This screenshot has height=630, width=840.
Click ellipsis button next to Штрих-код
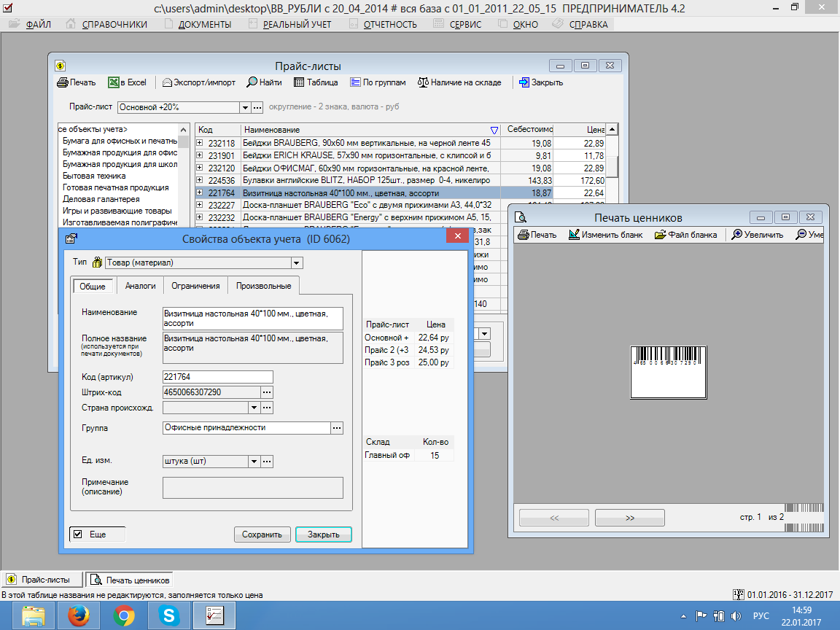[267, 393]
